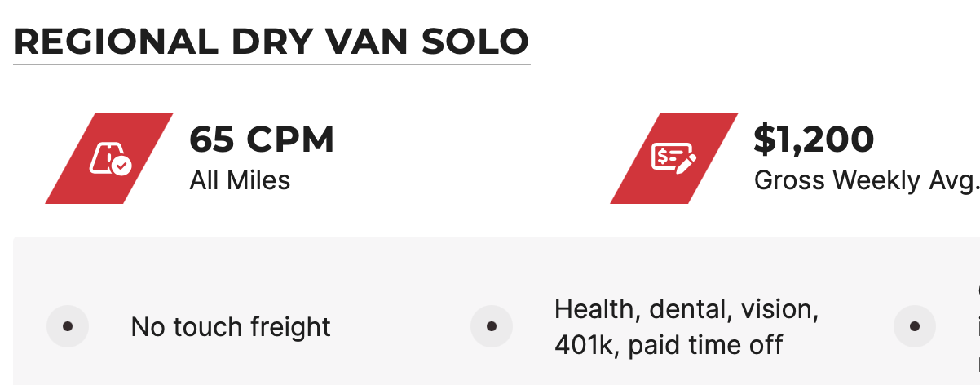
Task: Select the bullet beside No touch freight
Action: click(x=68, y=327)
